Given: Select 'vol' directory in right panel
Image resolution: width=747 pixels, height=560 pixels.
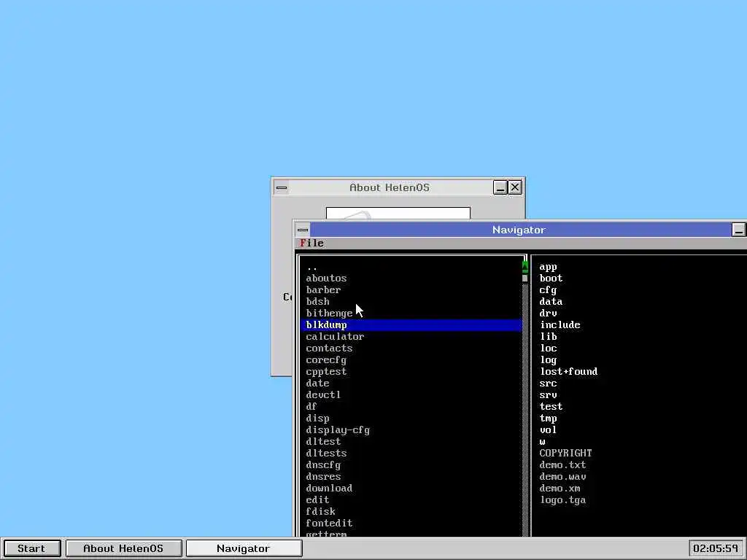Looking at the screenshot, I should (549, 430).
